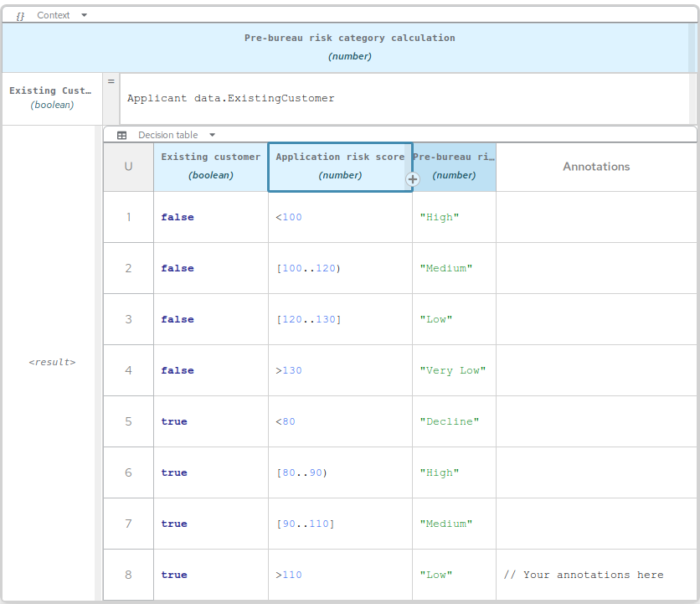Viewport: 700px width, 604px height.
Task: Click the >110 condition cell
Action: click(x=340, y=575)
